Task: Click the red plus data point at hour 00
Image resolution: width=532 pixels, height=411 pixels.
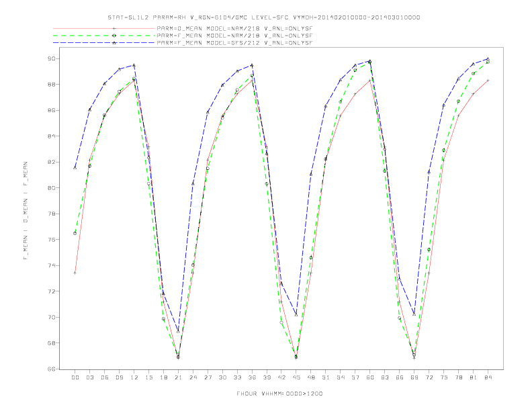Action: pos(75,273)
